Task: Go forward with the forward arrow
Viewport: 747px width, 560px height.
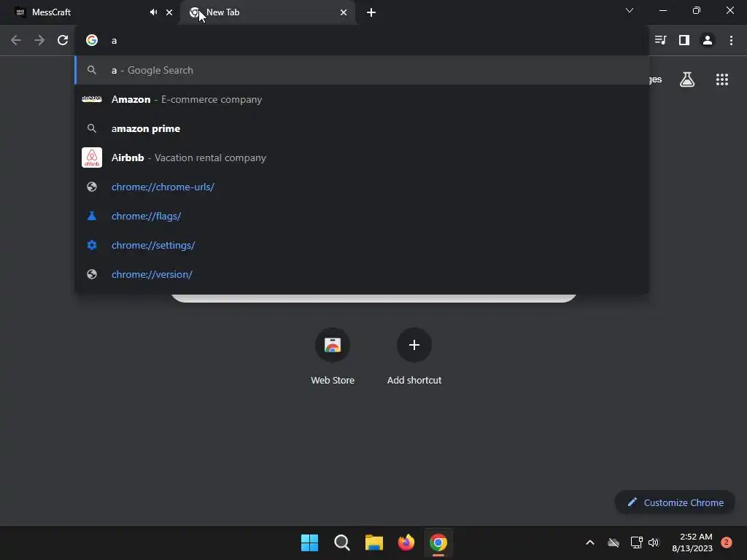Action: [x=39, y=41]
